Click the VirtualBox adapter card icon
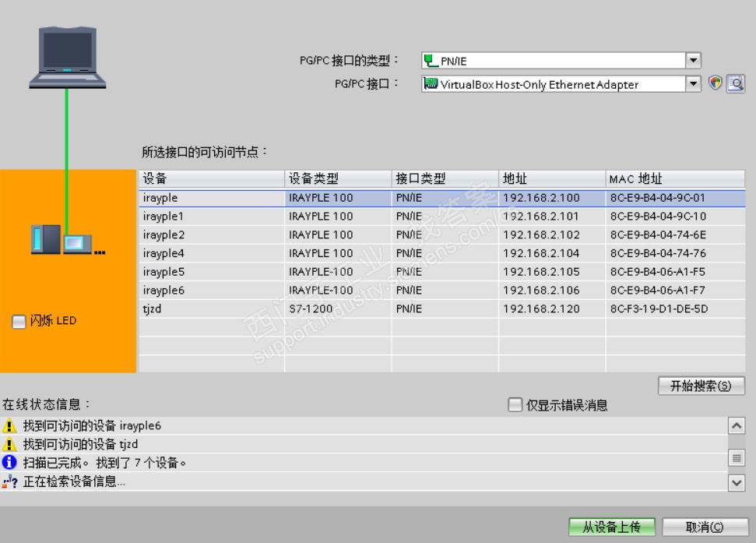The image size is (756, 543). tap(430, 84)
